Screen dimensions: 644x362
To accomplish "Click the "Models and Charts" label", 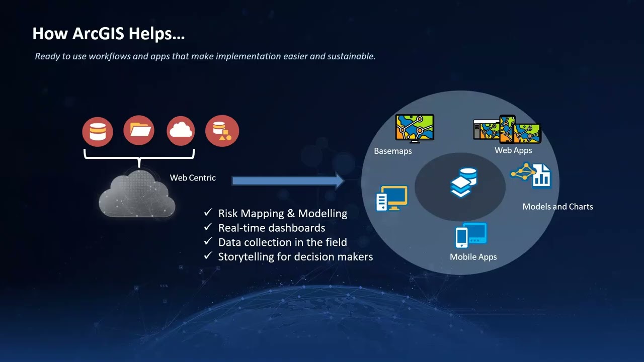I will pos(558,207).
